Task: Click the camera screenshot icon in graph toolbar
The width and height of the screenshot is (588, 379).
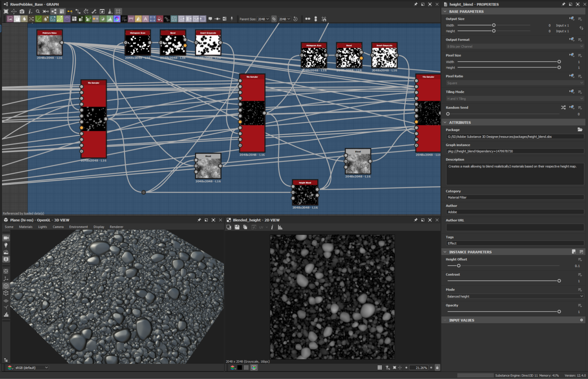Action: [x=22, y=11]
